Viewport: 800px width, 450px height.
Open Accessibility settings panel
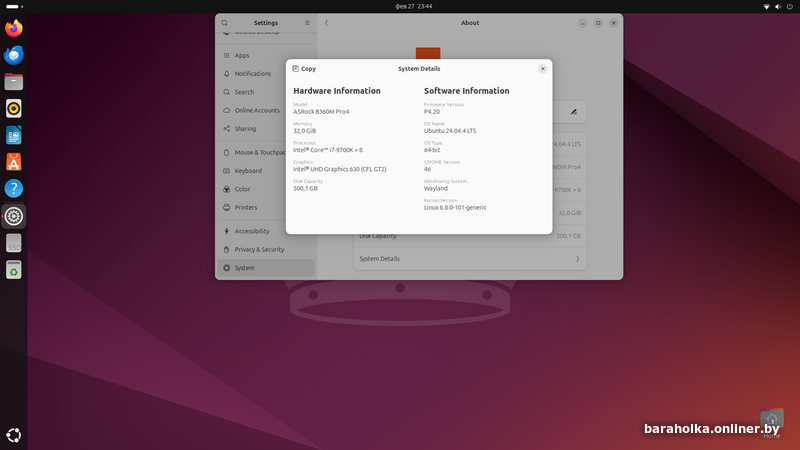[266, 231]
